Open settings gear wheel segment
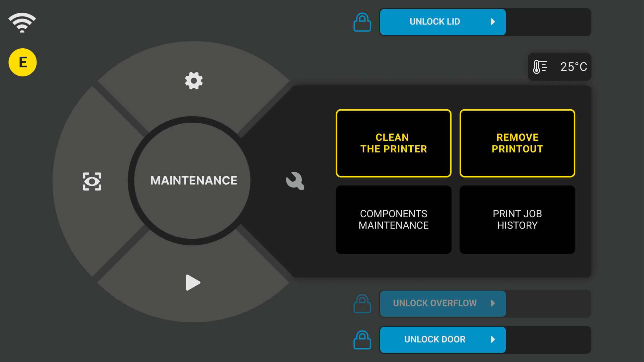Viewport: 644px width, 362px height. point(194,80)
